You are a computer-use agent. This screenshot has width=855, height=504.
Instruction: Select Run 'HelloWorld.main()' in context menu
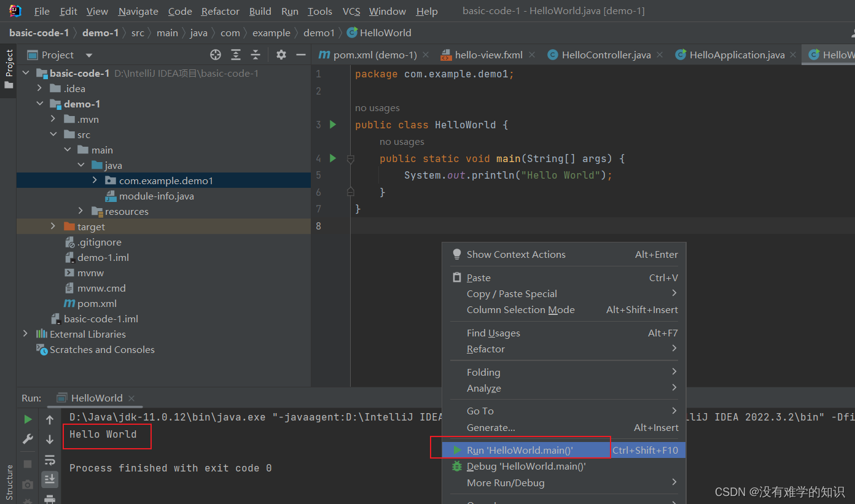pos(564,450)
